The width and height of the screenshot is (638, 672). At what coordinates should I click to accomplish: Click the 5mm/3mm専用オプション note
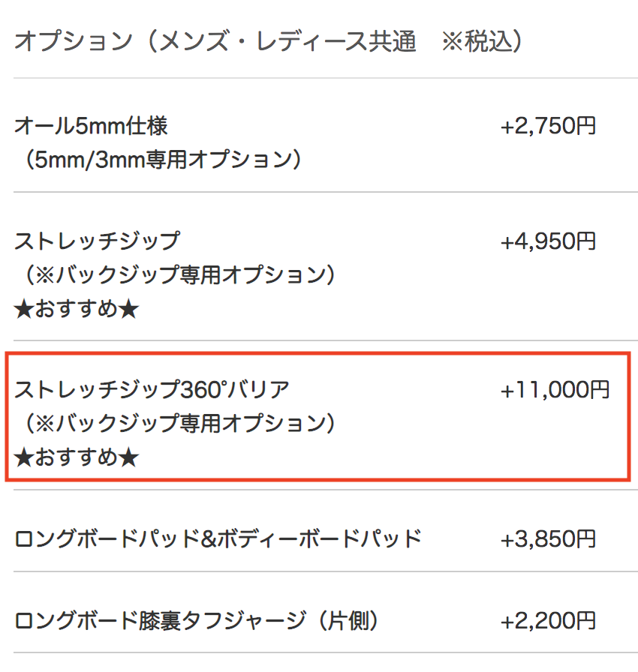point(163,160)
